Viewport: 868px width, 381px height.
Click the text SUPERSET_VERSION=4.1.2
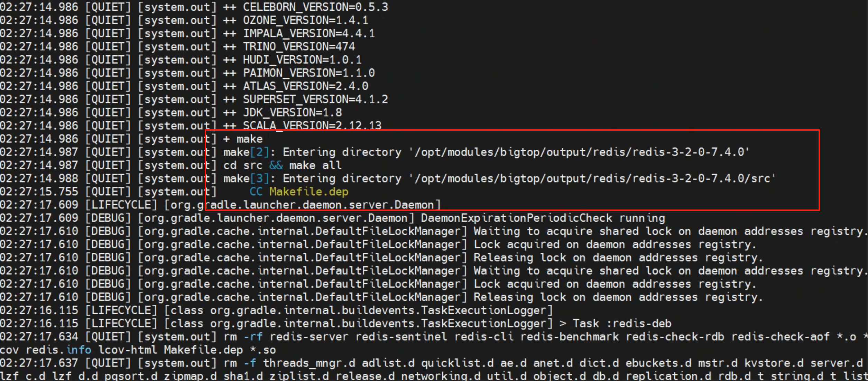click(315, 99)
